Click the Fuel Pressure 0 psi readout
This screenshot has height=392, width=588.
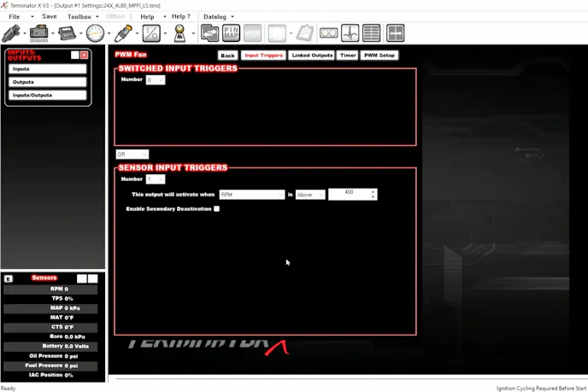[50, 366]
